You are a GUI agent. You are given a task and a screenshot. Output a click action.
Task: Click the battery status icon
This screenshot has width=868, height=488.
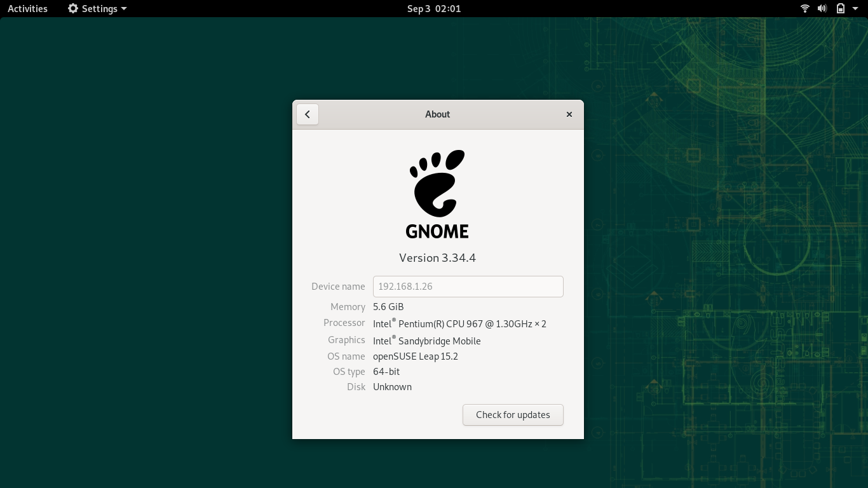pyautogui.click(x=840, y=8)
